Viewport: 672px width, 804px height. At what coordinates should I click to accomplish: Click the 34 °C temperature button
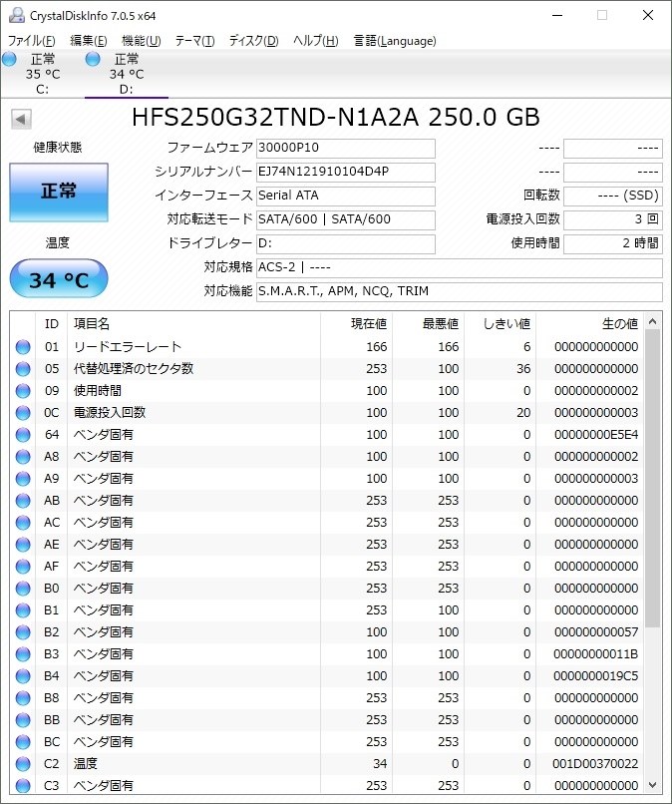point(58,280)
